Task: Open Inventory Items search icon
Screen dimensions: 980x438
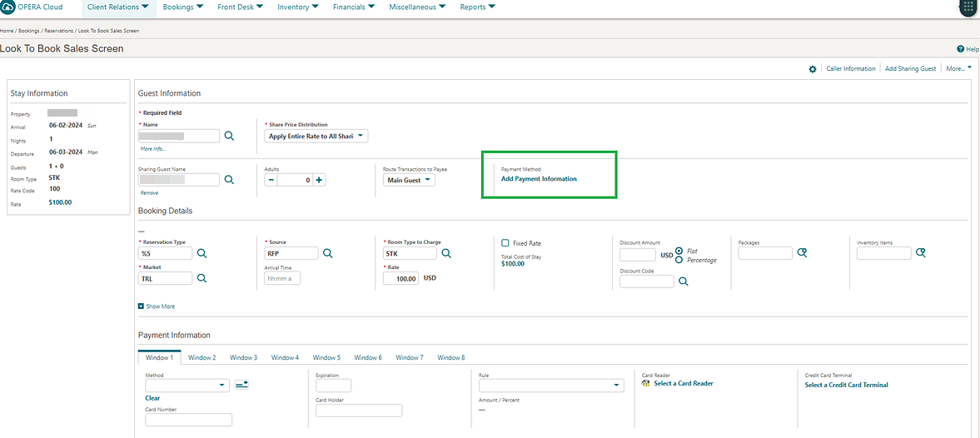Action: [921, 252]
